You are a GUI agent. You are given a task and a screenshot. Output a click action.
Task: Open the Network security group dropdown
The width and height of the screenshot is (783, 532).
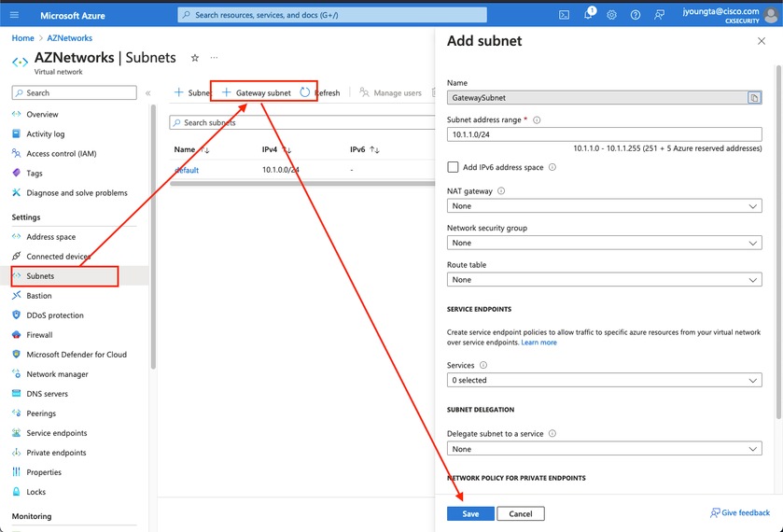click(x=604, y=243)
